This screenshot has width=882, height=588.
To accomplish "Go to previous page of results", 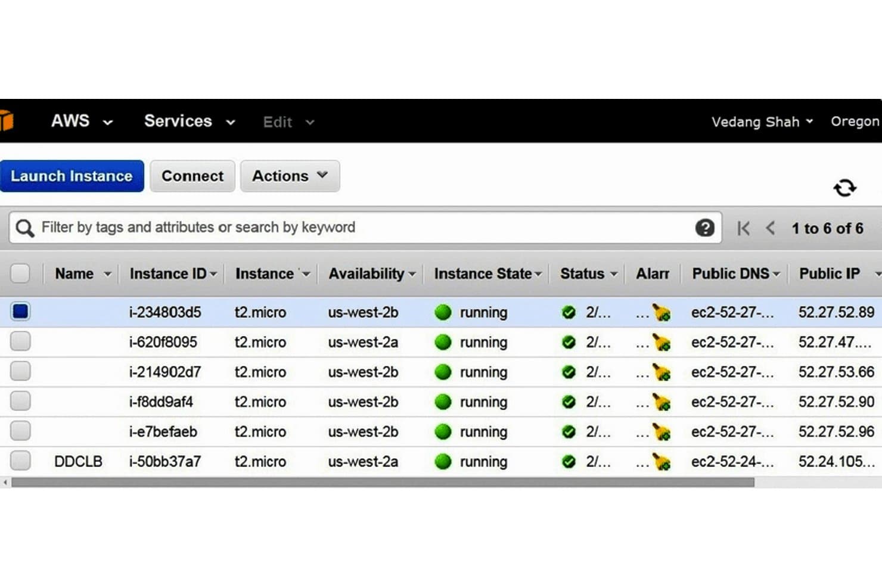I will (771, 228).
